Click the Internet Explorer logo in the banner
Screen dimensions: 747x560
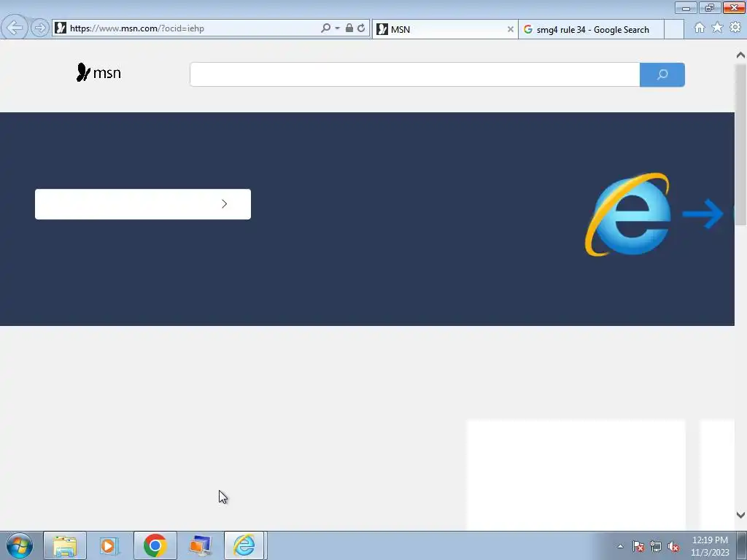click(x=628, y=214)
